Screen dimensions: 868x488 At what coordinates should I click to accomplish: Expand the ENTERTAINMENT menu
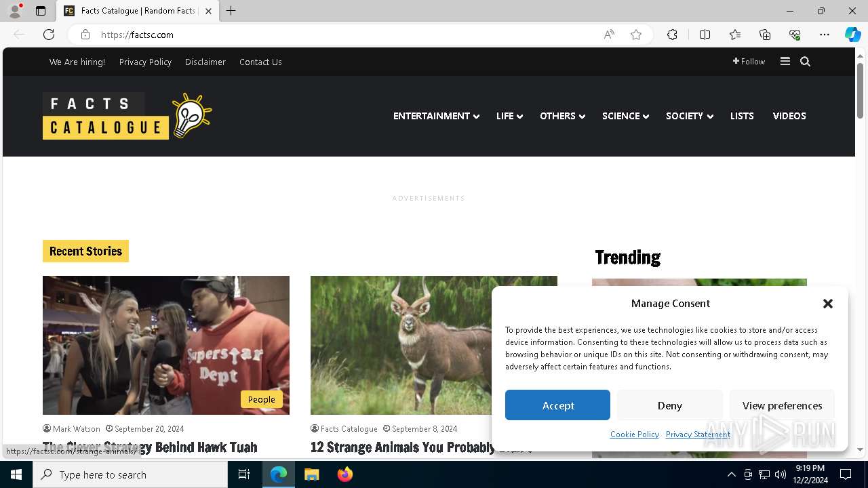436,116
